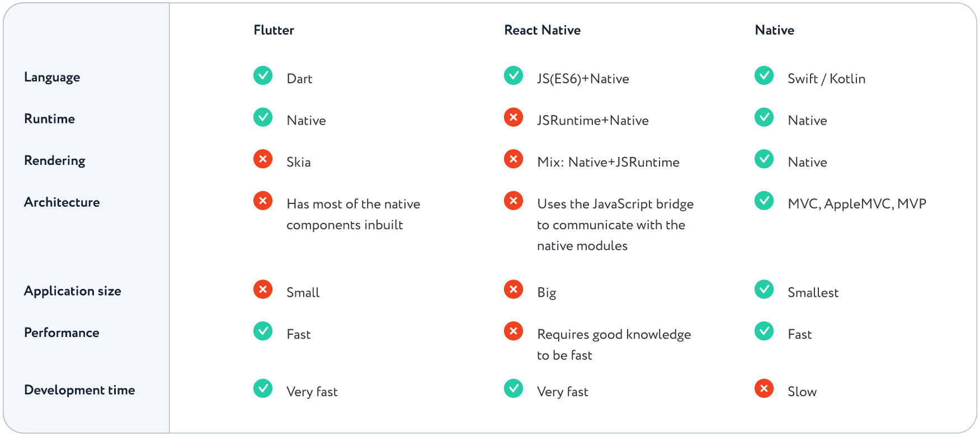Image resolution: width=980 pixels, height=437 pixels.
Task: Click the green check beside MVC, AppleMVC, MVP
Action: pyautogui.click(x=764, y=201)
